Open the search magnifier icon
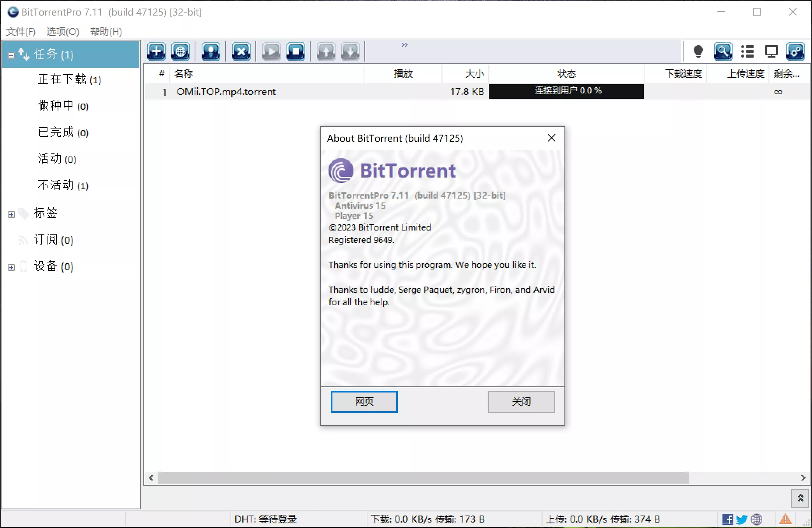The width and height of the screenshot is (812, 528). (723, 51)
